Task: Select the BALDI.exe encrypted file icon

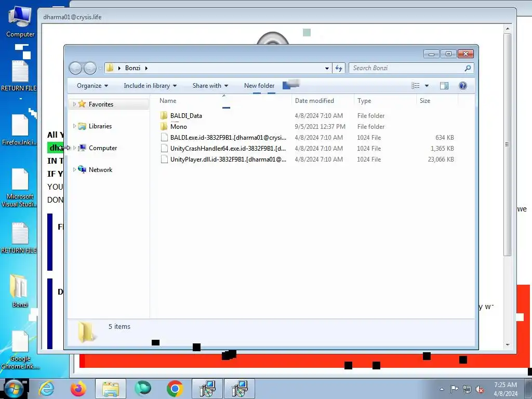Action: tap(164, 137)
